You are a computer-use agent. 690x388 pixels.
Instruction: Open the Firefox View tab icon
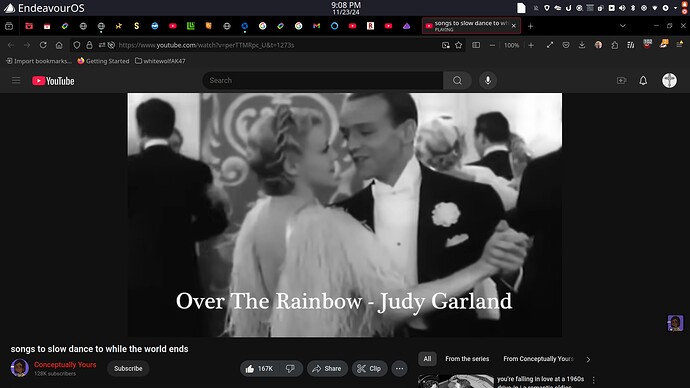coord(9,26)
